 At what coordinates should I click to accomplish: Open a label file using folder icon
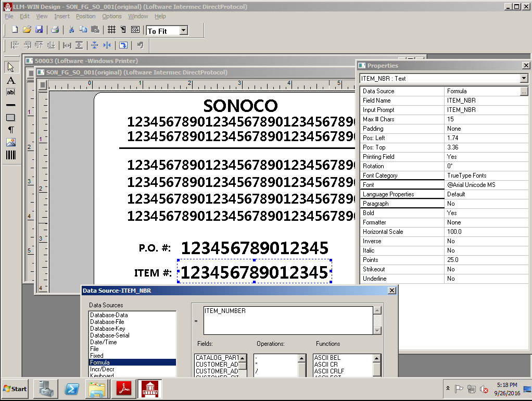[x=27, y=30]
